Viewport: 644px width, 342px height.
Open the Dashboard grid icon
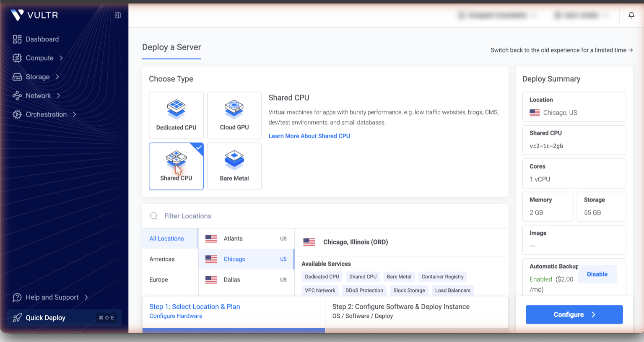(17, 39)
